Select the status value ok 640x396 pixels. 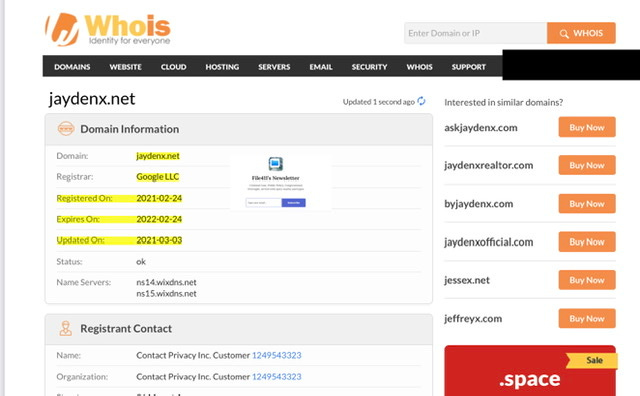click(141, 261)
